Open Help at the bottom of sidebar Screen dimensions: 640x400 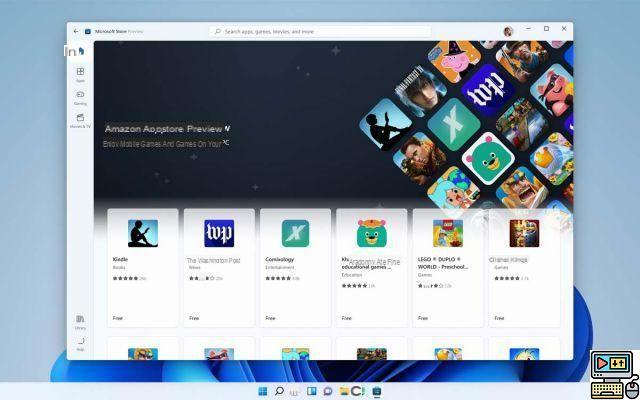[80, 344]
